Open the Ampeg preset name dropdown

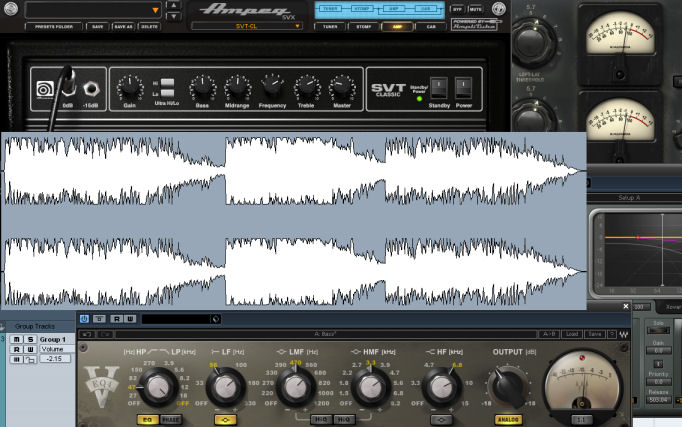click(x=93, y=10)
